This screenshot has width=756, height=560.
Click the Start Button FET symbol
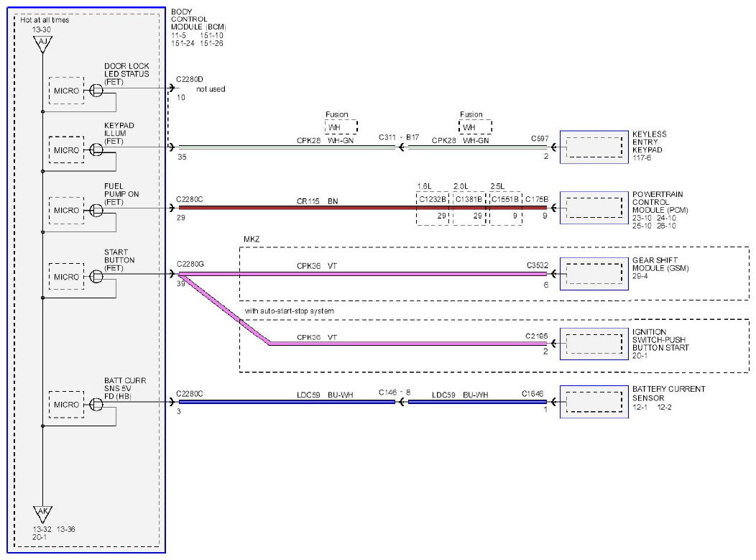click(x=96, y=276)
